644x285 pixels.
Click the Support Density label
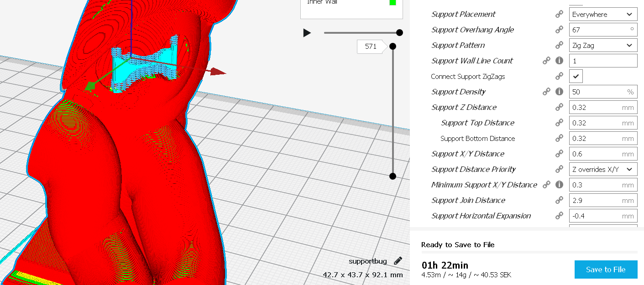click(458, 92)
